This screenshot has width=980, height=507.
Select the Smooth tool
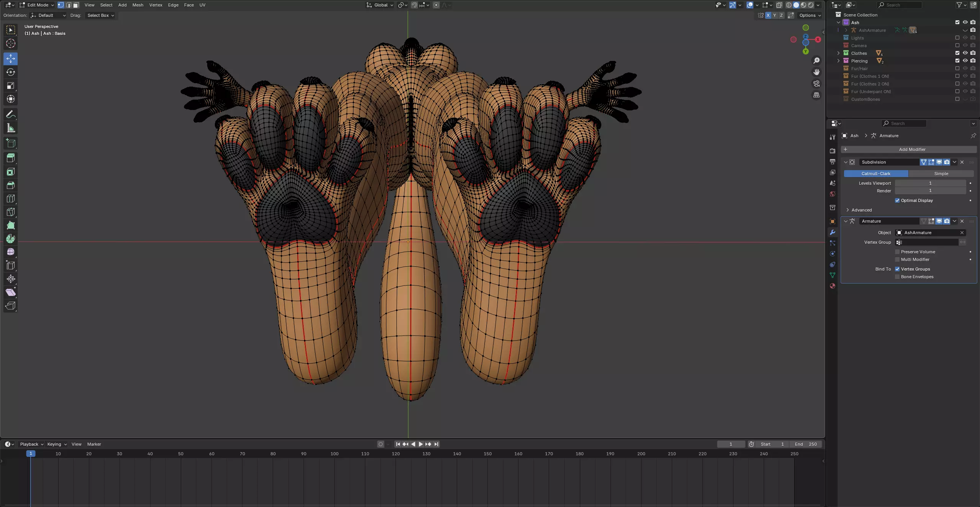tap(11, 252)
